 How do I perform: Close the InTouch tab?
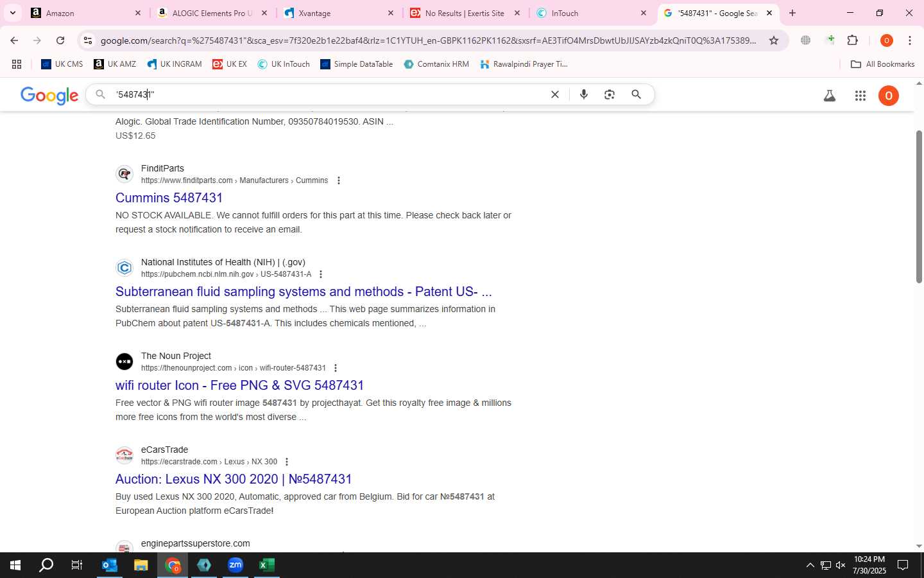coord(644,13)
